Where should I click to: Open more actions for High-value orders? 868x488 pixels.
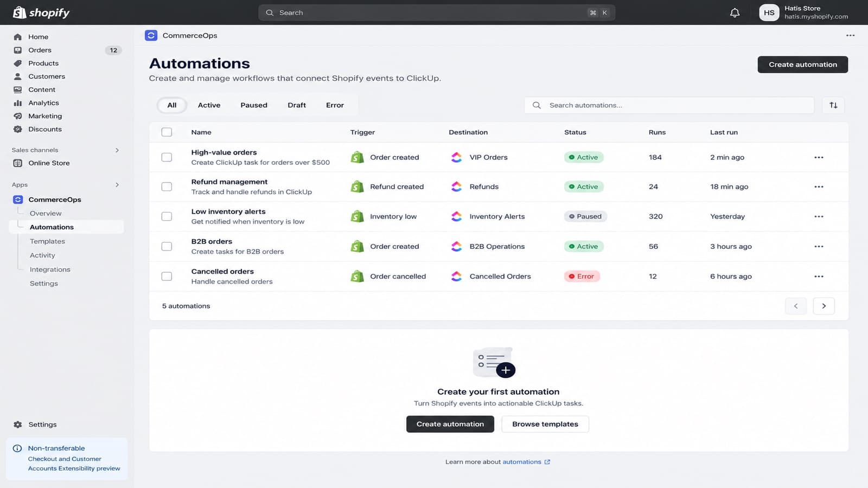point(819,157)
